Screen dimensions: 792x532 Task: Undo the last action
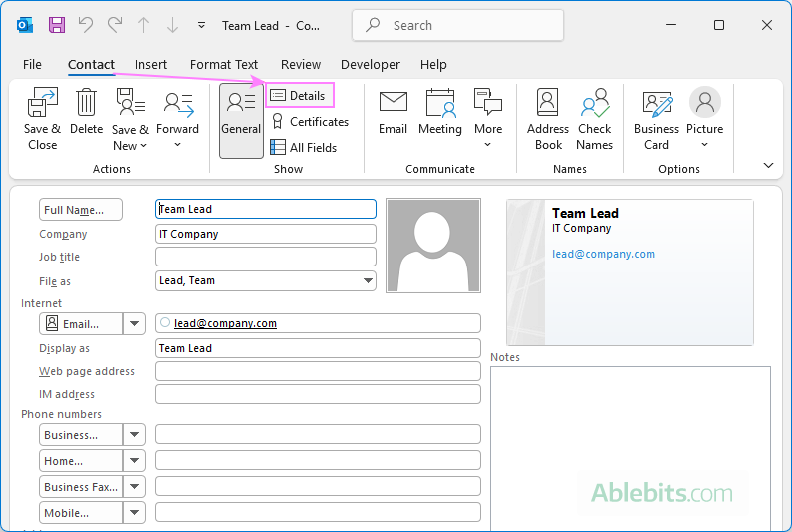tap(86, 25)
